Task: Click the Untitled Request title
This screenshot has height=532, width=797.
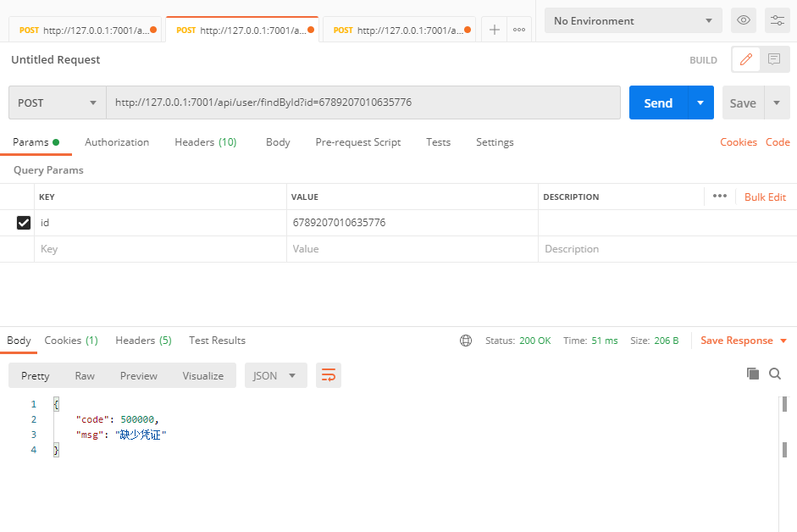Action: [x=55, y=59]
